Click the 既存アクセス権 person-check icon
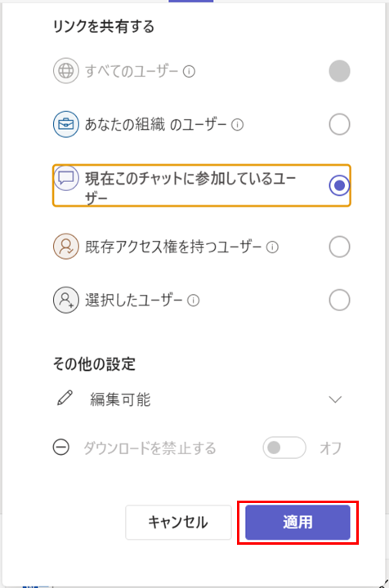The height and width of the screenshot is (588, 389). click(66, 247)
